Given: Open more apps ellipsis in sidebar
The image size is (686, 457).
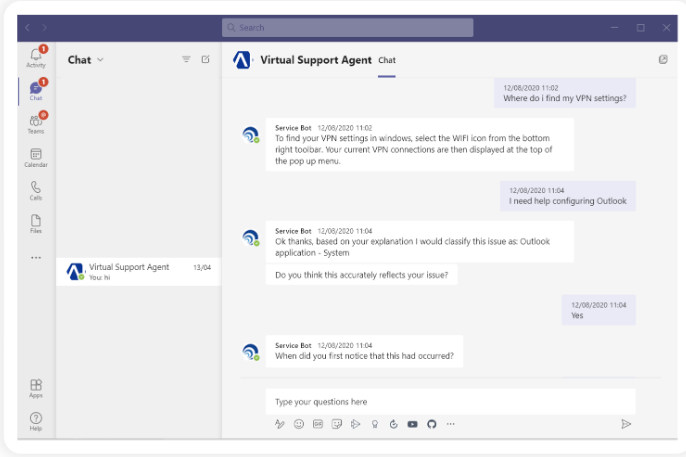Looking at the screenshot, I should point(36,257).
